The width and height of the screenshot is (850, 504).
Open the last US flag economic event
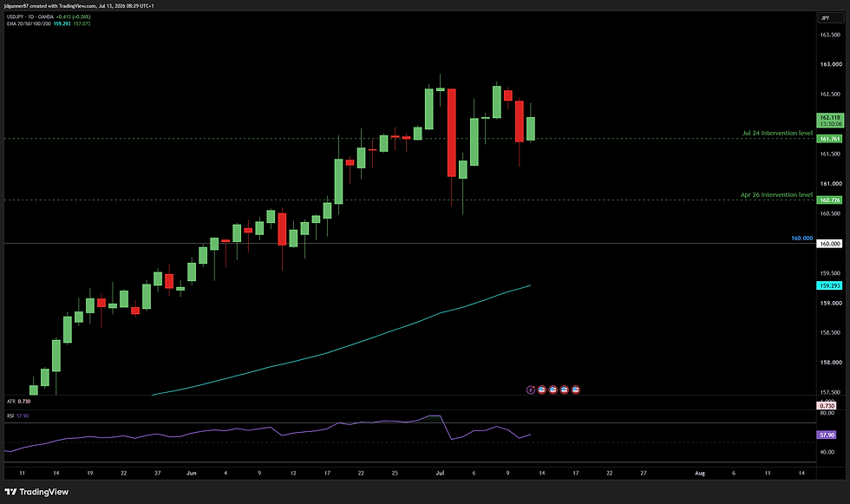[576, 389]
